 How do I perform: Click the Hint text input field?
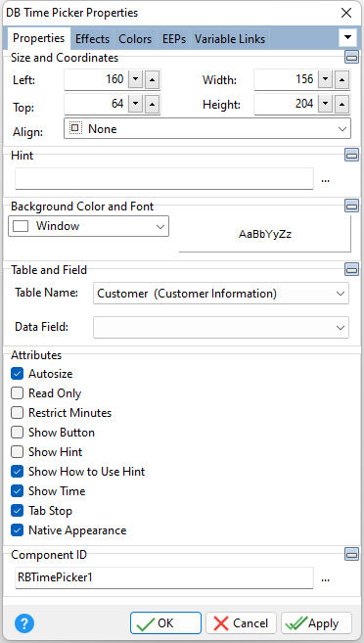[164, 179]
